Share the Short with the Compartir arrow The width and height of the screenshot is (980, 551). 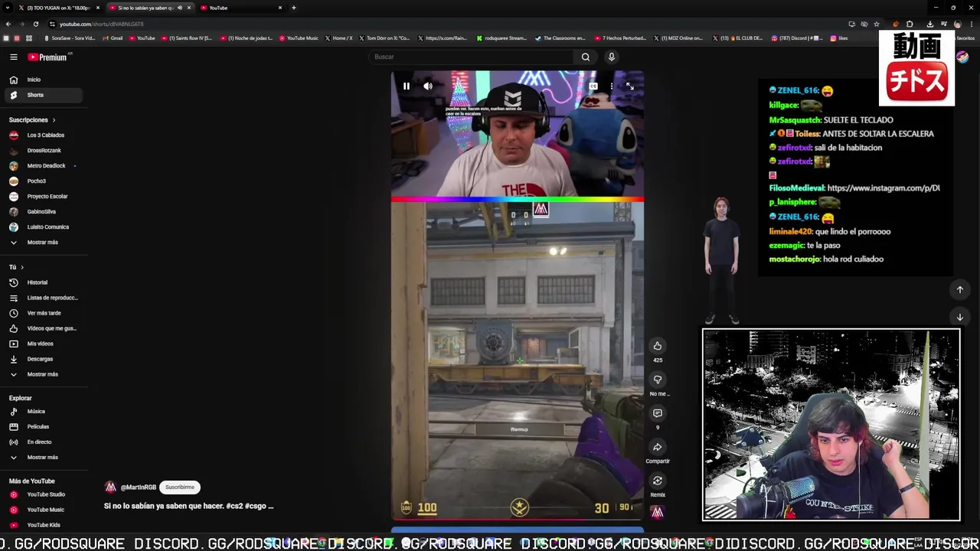[x=657, y=447]
